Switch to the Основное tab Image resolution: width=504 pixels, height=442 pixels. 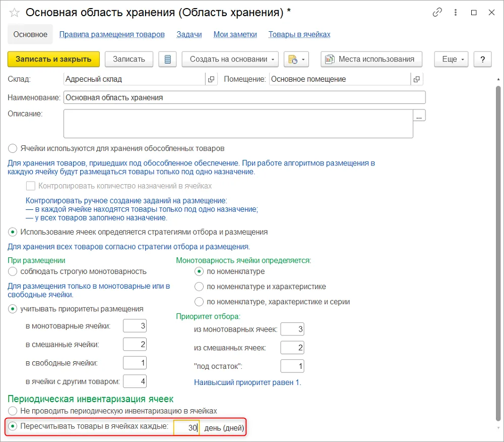(30, 34)
